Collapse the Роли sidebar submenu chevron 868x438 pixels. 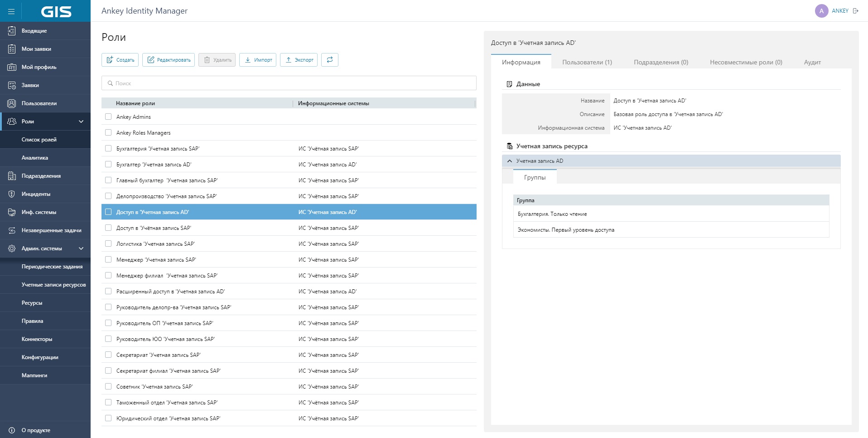(81, 122)
